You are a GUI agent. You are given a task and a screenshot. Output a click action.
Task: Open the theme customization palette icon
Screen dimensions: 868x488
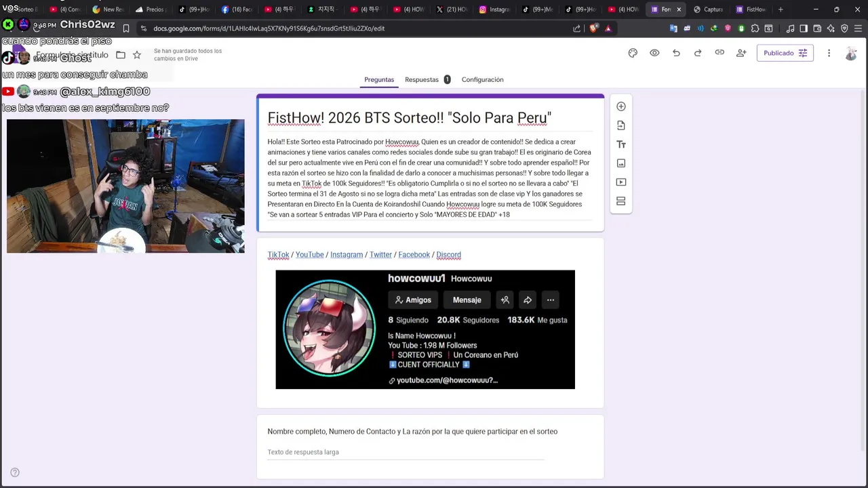click(633, 53)
